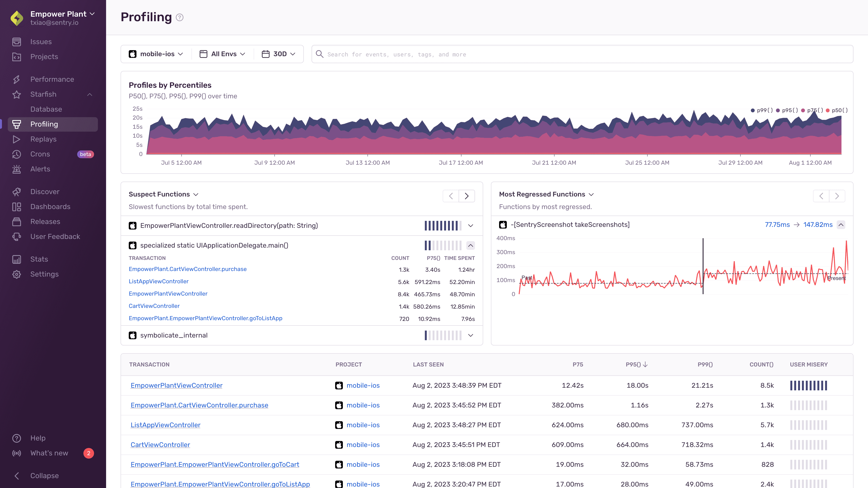Open Alerts from the sidebar icon
868x488 pixels.
(17, 169)
